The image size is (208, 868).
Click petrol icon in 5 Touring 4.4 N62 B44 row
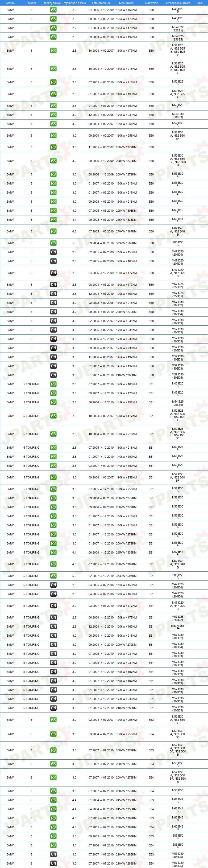click(53, 552)
